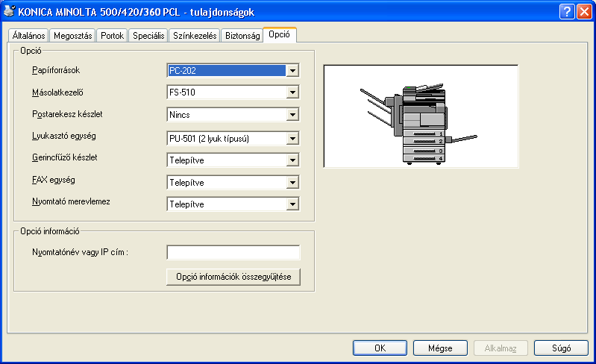Click the Papírforrások label
This screenshot has height=364, width=596.
56,70
